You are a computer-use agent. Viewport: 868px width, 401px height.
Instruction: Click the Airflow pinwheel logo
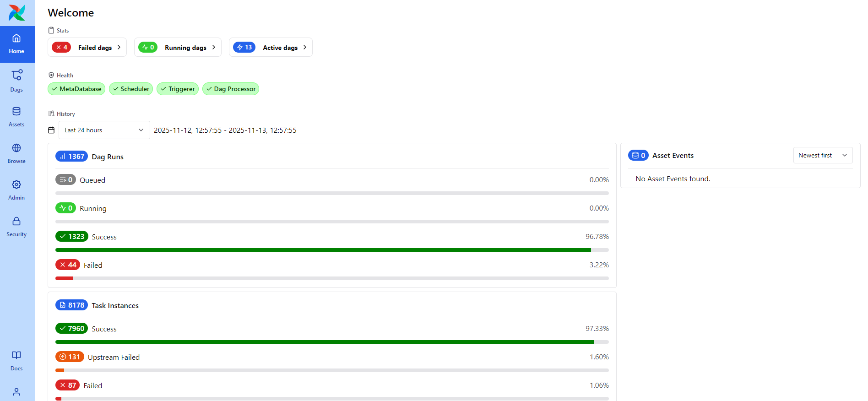[17, 13]
